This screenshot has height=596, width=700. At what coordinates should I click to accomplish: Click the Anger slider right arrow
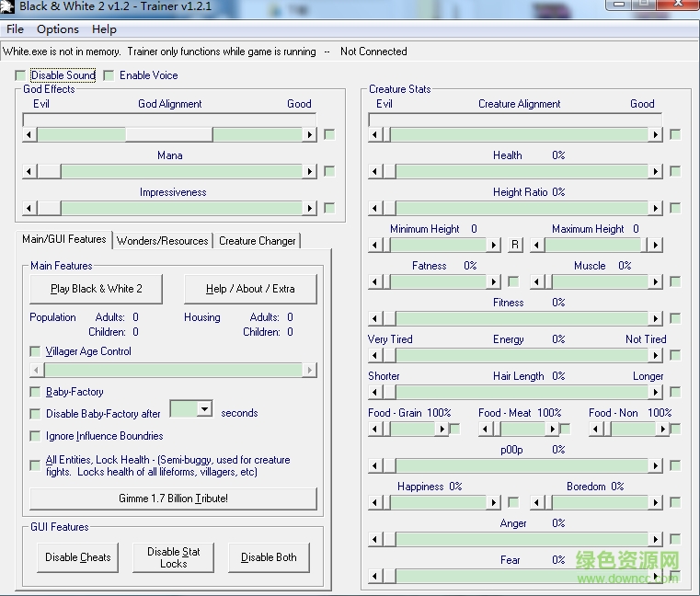click(655, 539)
